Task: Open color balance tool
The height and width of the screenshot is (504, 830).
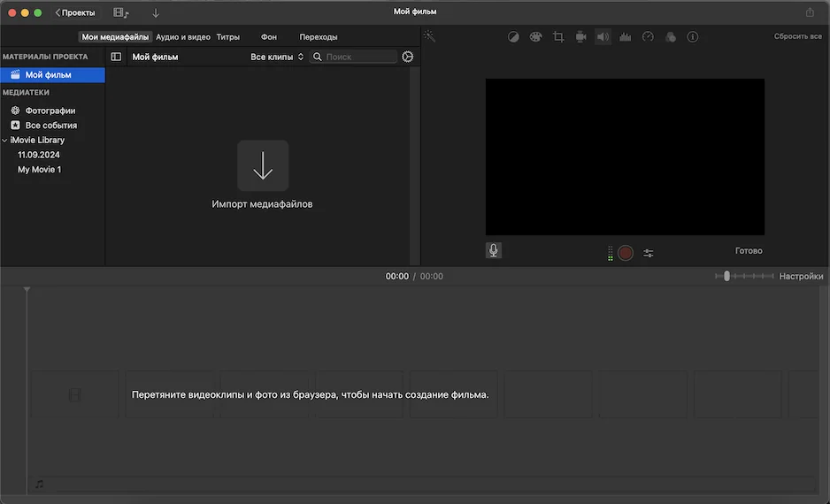Action: pyautogui.click(x=513, y=37)
